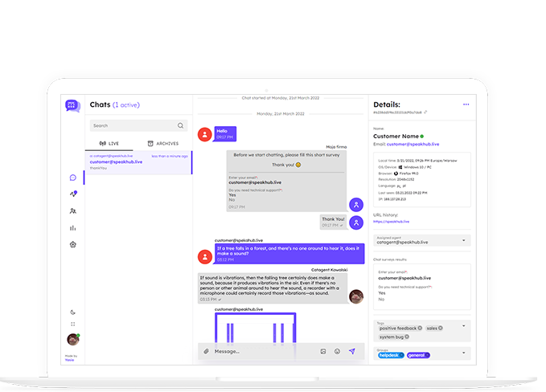The image size is (546, 392).
Task: Remove the helpdesk group chip
Action: (x=403, y=354)
